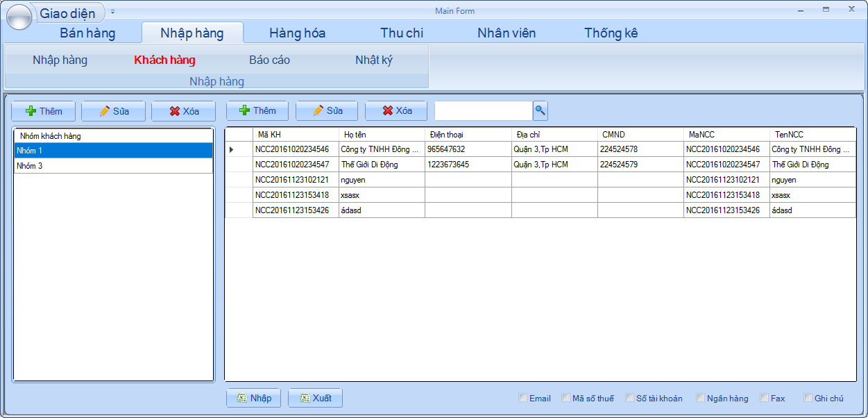This screenshot has height=418, width=868.
Task: Expand the quick access toolbar dropdown arrow
Action: click(113, 12)
